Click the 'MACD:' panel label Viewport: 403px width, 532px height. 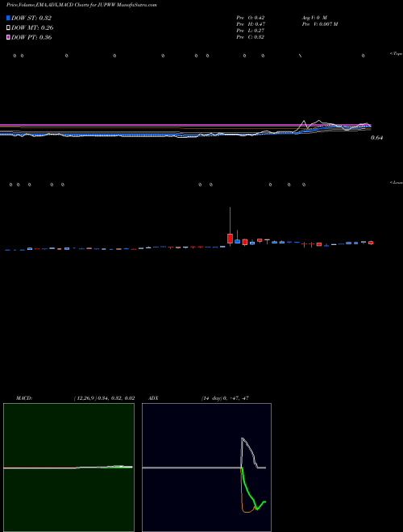point(24,398)
